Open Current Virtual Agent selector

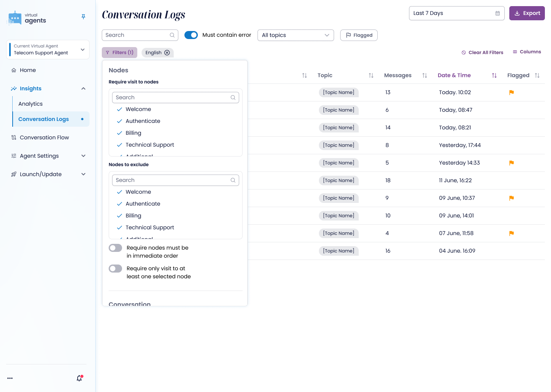coord(48,50)
